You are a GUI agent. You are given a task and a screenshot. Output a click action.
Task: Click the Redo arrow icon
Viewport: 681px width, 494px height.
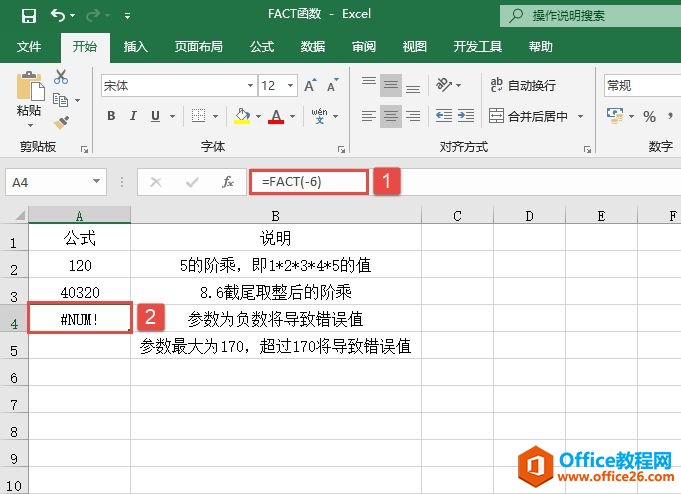tap(93, 16)
